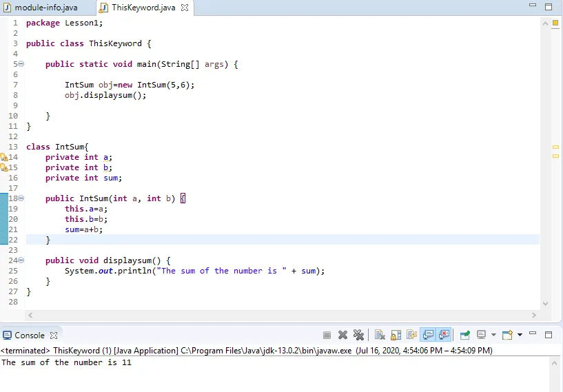
Task: Collapse the displaysum method at line 24
Action: (21, 260)
